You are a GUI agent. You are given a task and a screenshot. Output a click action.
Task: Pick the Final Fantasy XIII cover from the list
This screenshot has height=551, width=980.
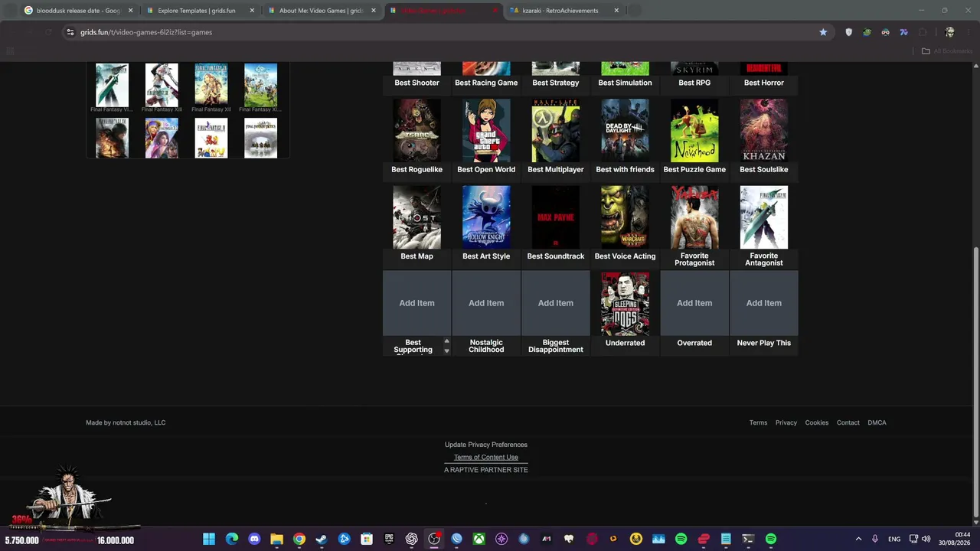(x=162, y=85)
